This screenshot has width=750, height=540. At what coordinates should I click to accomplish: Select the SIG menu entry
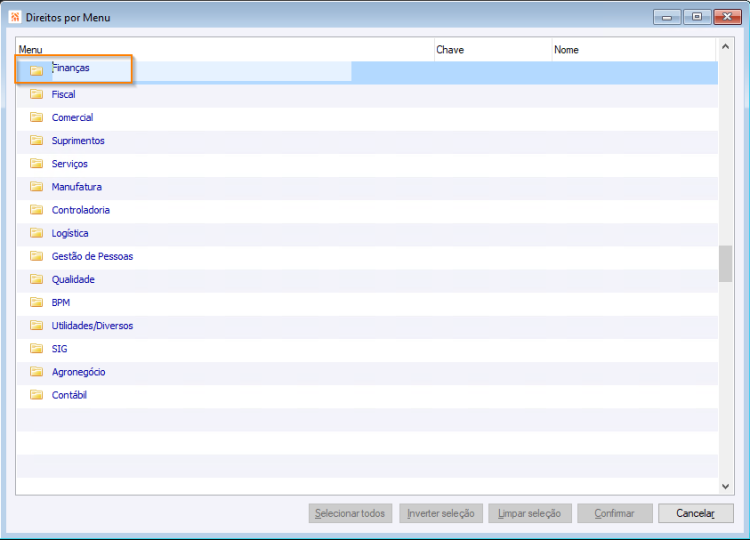(x=59, y=349)
